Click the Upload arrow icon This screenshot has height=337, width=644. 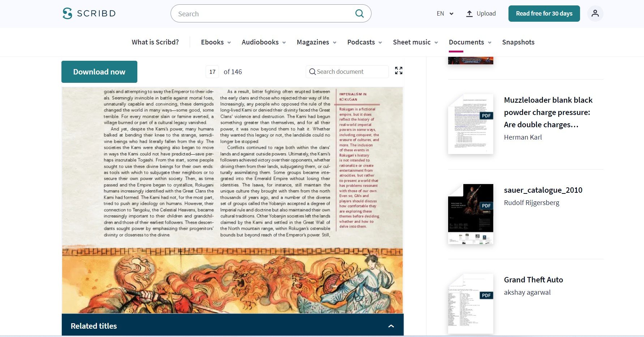pyautogui.click(x=469, y=14)
